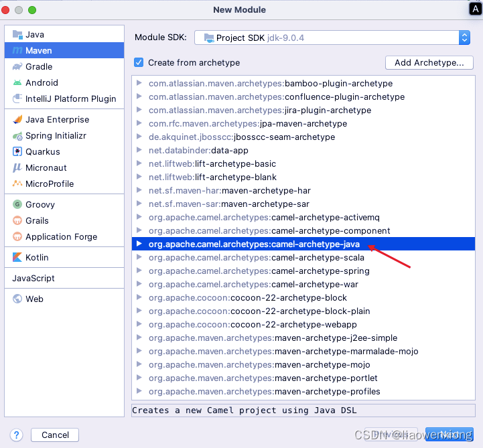
Task: Open help with the question mark icon
Action: click(16, 435)
